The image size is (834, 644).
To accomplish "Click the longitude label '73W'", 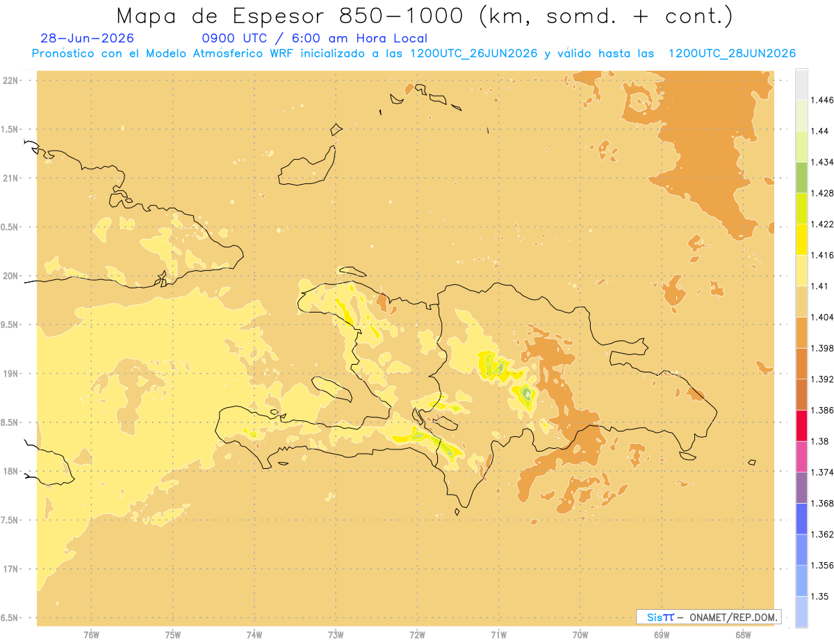I will [336, 634].
